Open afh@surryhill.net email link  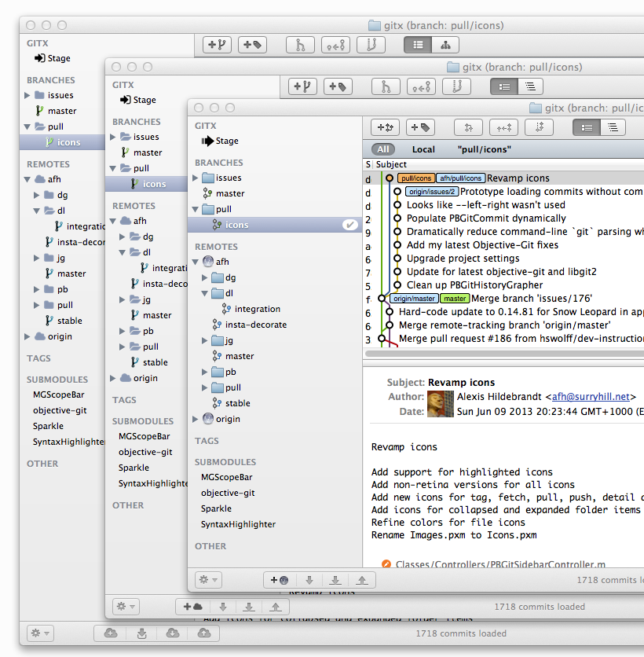(x=591, y=397)
